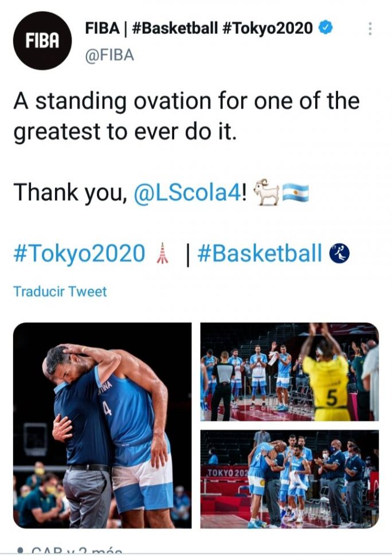392x556 pixels.
Task: View the photo with yellow jersey number 5
Action: pyautogui.click(x=289, y=371)
